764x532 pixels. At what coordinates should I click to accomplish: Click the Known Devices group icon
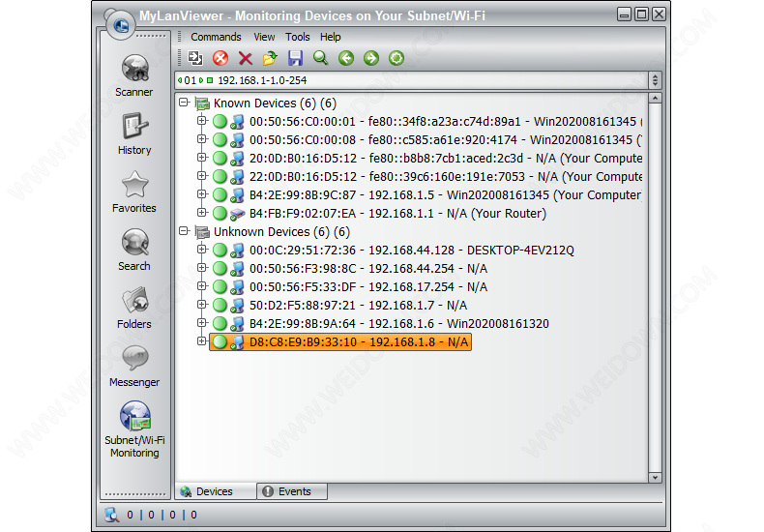click(x=202, y=103)
